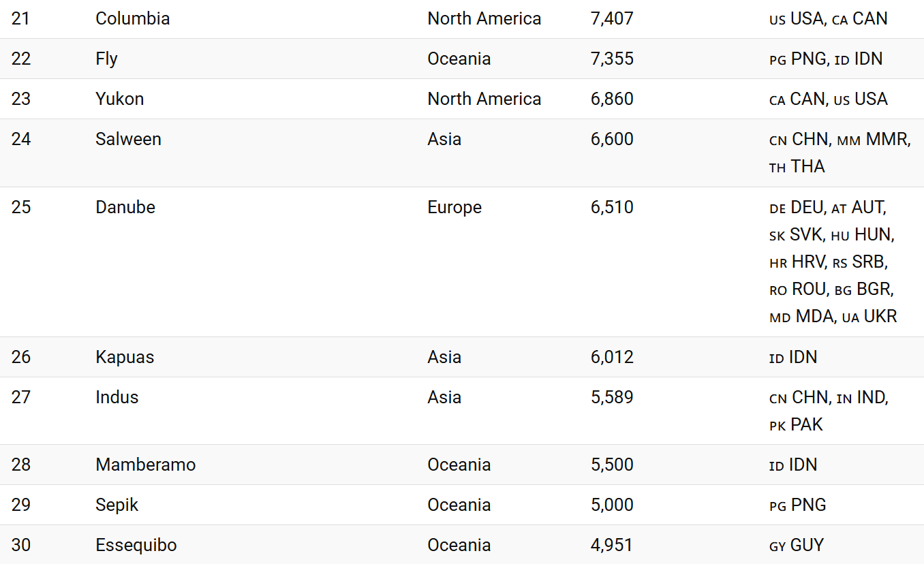Click the Columbia river name

click(132, 18)
